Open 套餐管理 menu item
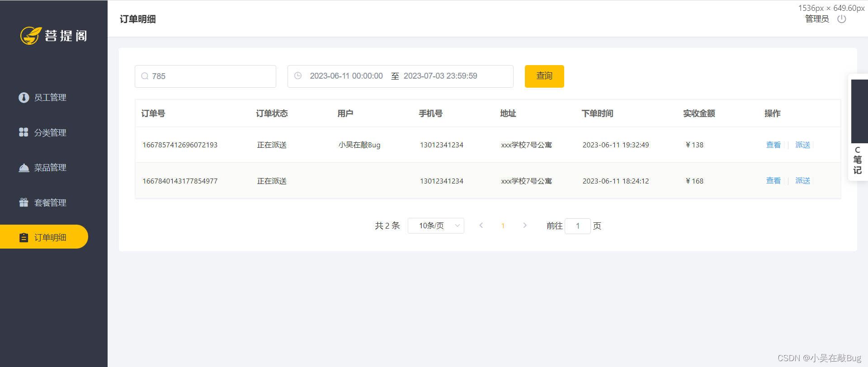 50,202
